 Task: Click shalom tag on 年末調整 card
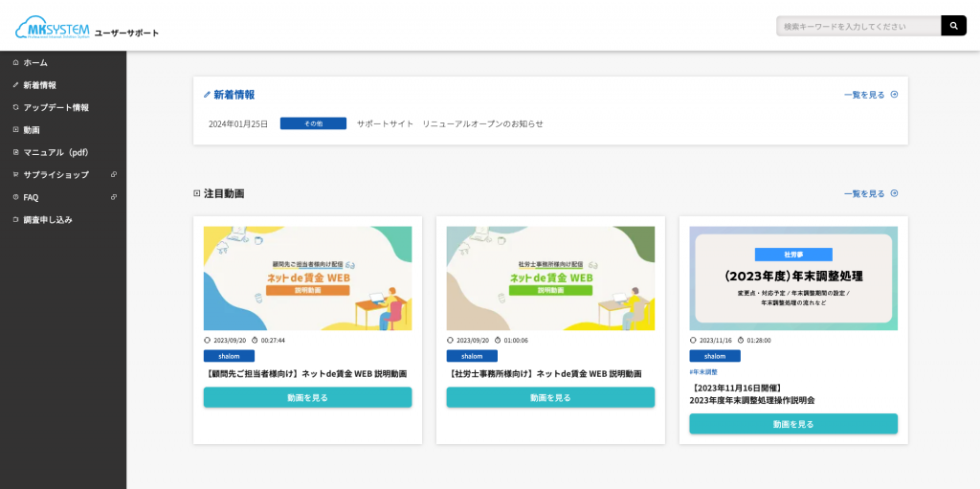715,356
